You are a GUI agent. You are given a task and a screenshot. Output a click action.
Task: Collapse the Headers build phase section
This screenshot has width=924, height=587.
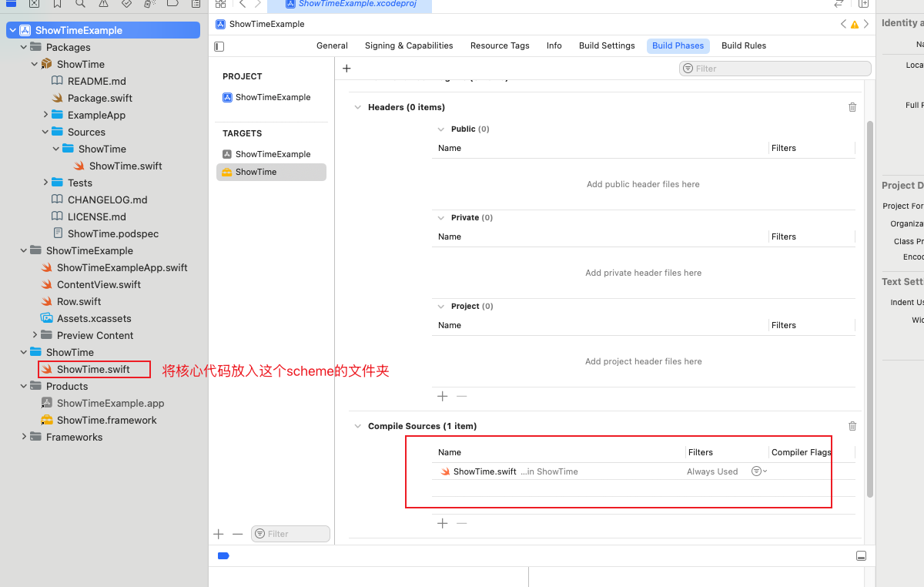coord(357,107)
